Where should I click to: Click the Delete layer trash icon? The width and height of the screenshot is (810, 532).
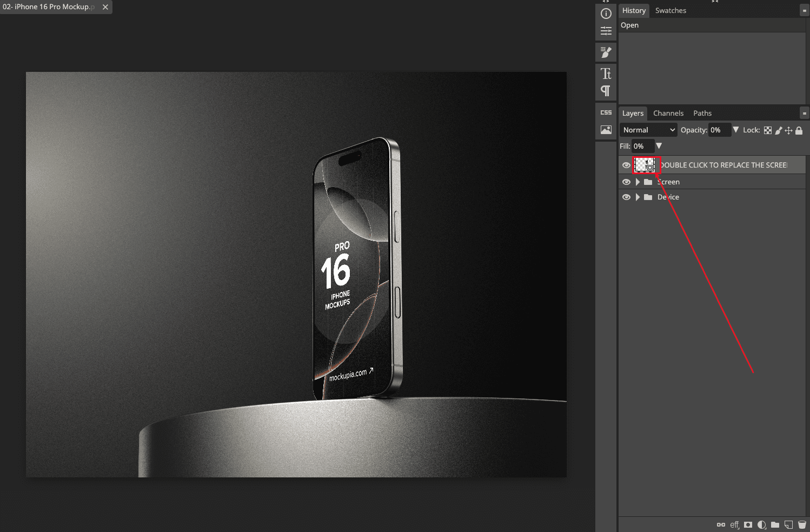(802, 524)
